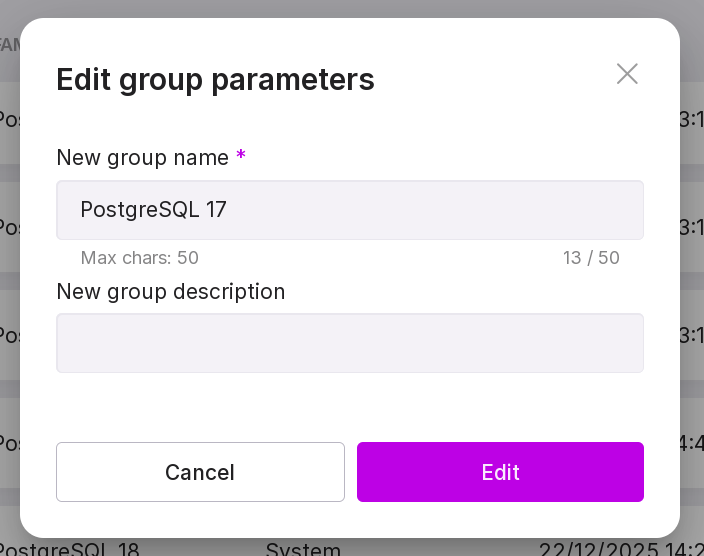Click the background timestamp ending in "4:4"
Screen dimensions: 704x556
691,442
